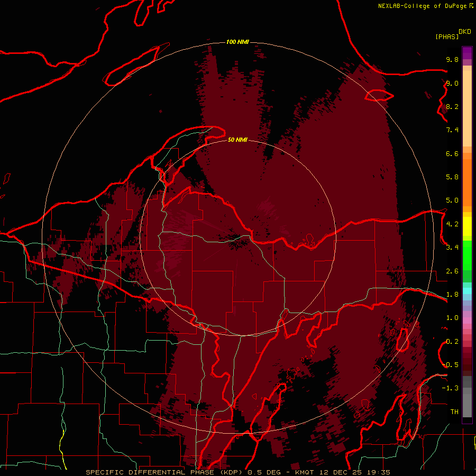Image resolution: width=476 pixels, height=476 pixels.
Task: Click the DKD legend title
Action: 465,32
